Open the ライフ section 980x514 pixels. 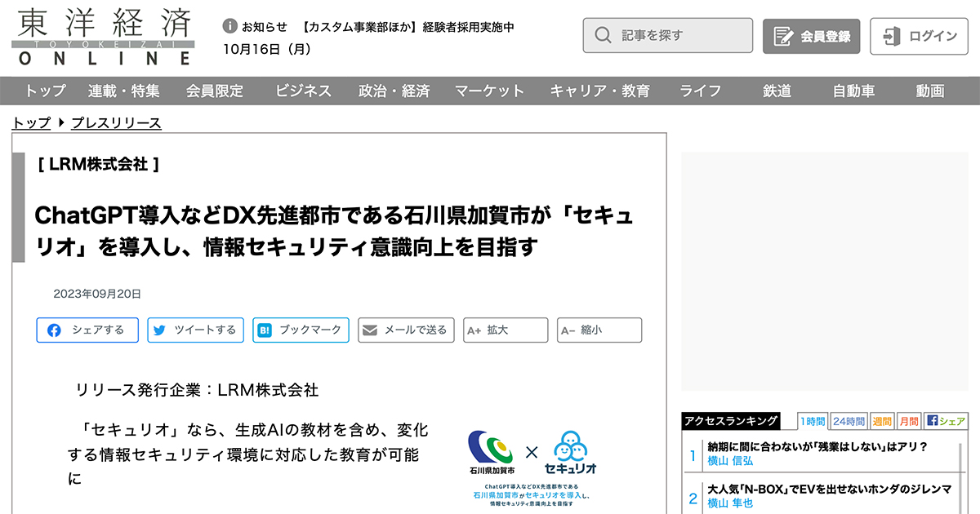click(701, 91)
